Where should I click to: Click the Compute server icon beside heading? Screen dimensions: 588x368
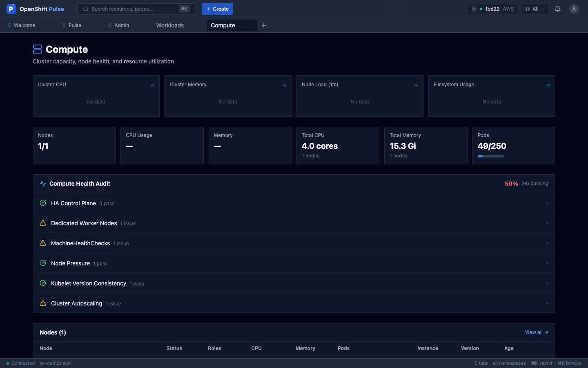pyautogui.click(x=38, y=49)
